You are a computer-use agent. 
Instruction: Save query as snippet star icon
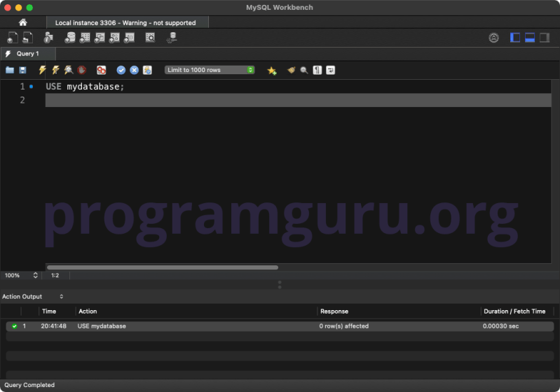click(x=272, y=70)
